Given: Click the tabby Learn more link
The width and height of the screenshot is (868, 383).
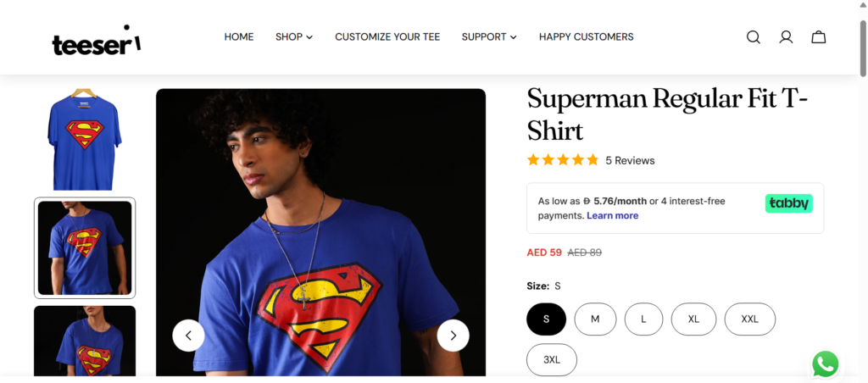Looking at the screenshot, I should tap(612, 216).
